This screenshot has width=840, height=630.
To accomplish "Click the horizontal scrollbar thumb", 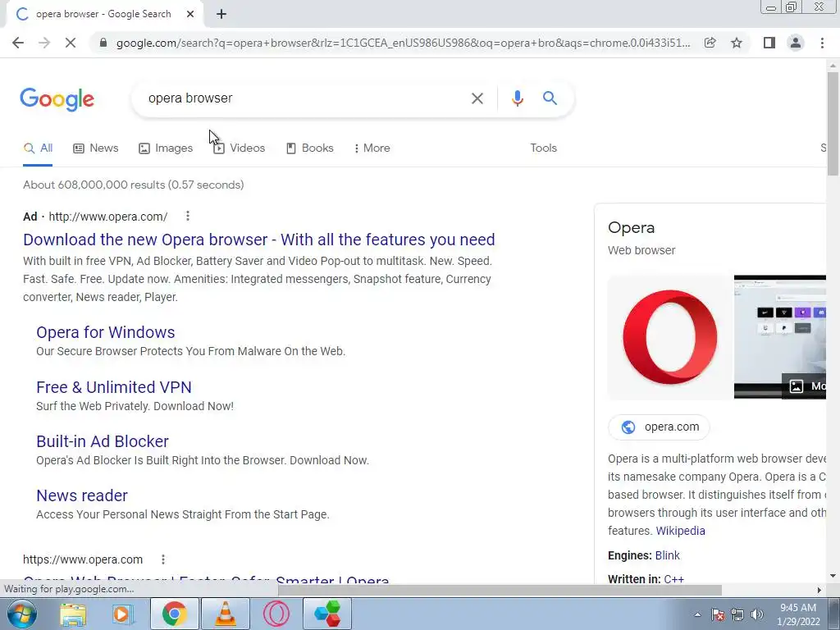I will tap(500, 590).
